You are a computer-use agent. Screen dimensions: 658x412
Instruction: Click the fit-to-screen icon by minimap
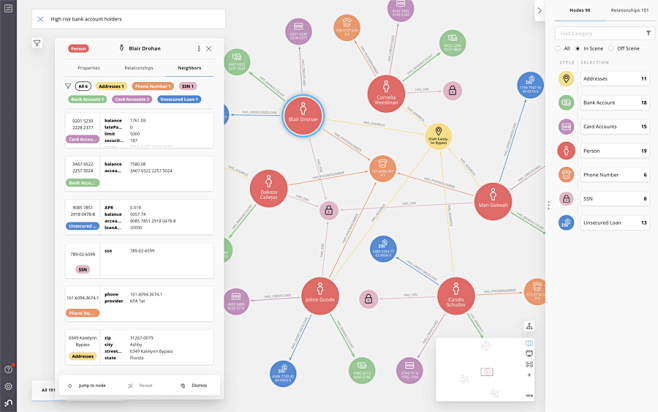click(x=529, y=364)
